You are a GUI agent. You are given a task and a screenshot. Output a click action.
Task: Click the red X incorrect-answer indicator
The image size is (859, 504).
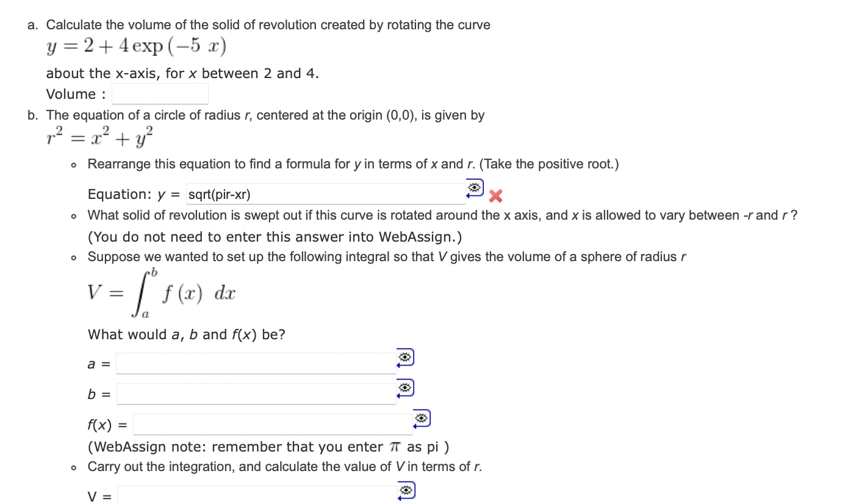point(494,196)
